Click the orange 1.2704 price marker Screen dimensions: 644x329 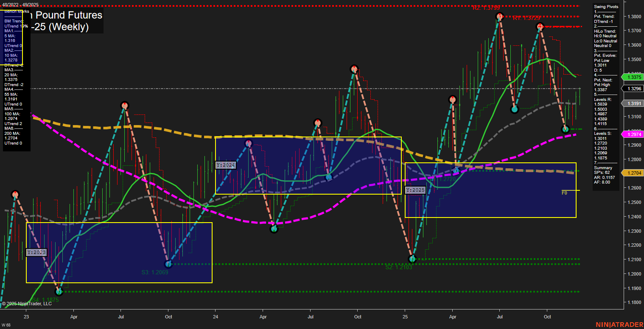point(633,173)
